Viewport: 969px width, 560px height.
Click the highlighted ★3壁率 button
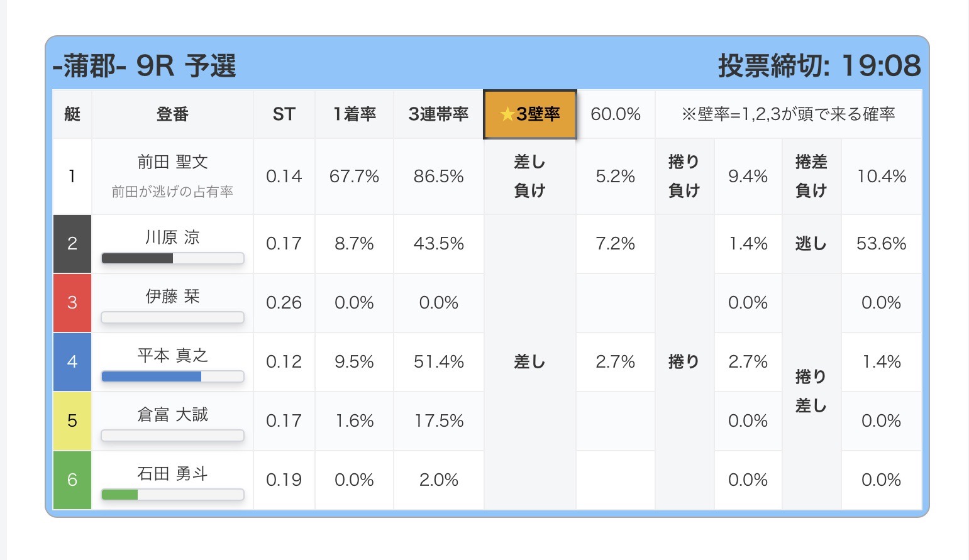tap(529, 114)
